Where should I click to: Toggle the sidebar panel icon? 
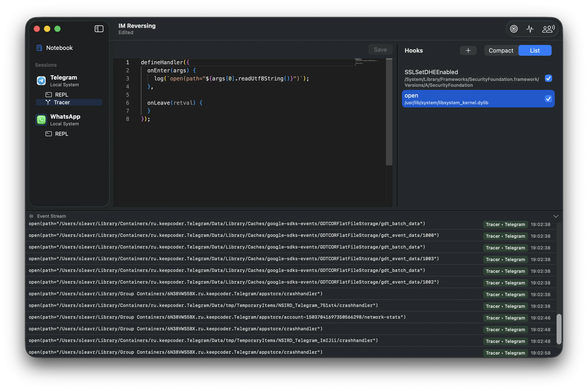99,29
